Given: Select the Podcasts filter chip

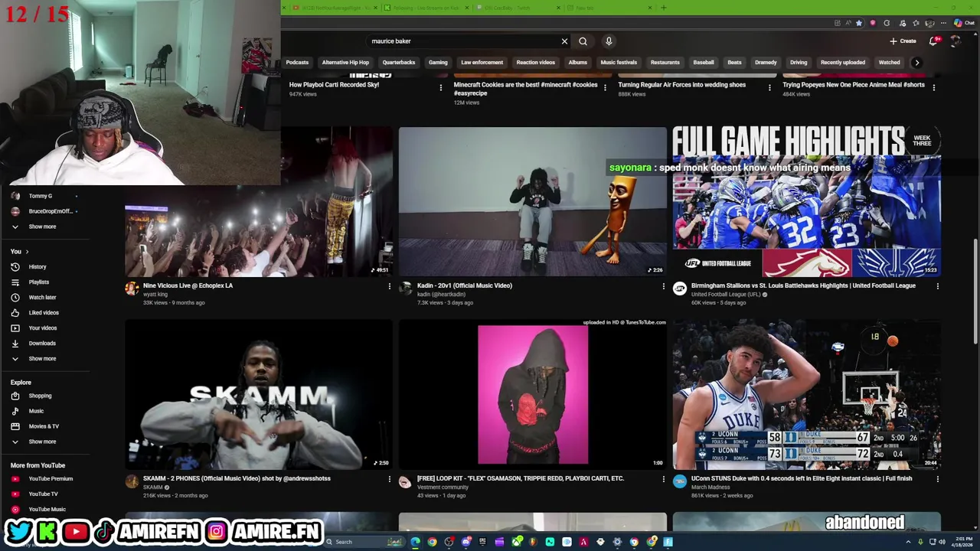Looking at the screenshot, I should pos(297,63).
